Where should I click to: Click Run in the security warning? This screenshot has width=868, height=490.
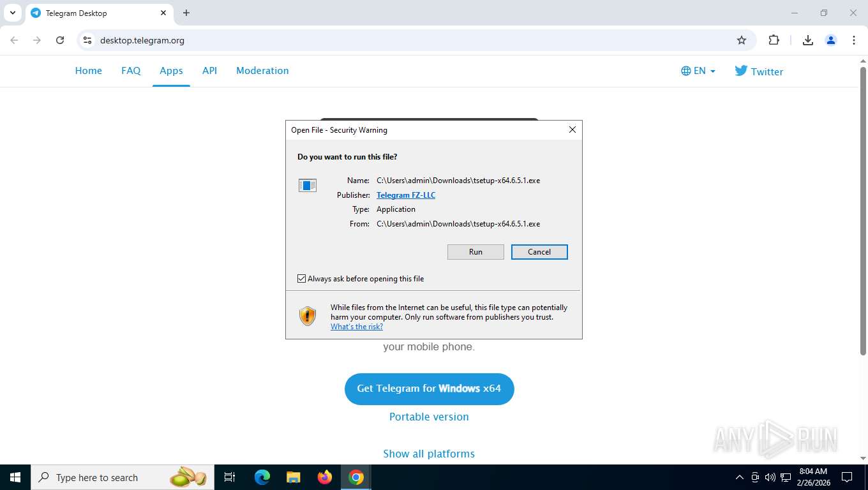(x=475, y=252)
